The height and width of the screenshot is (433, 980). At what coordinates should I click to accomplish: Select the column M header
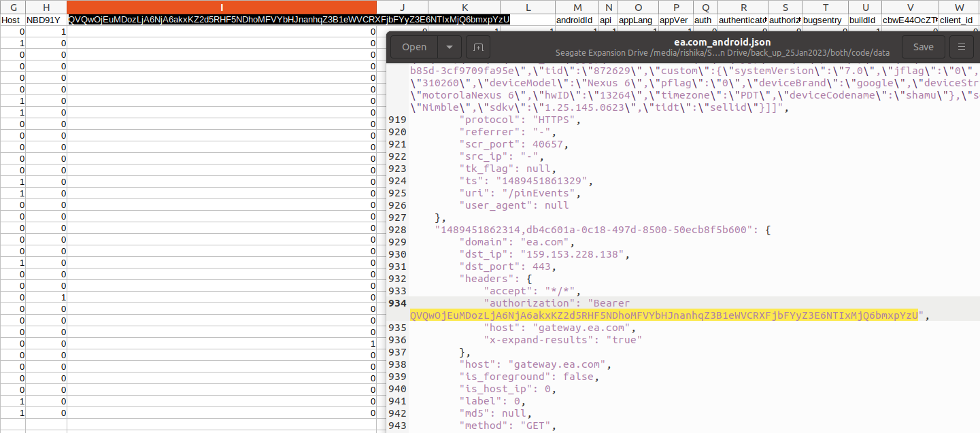[x=577, y=7]
